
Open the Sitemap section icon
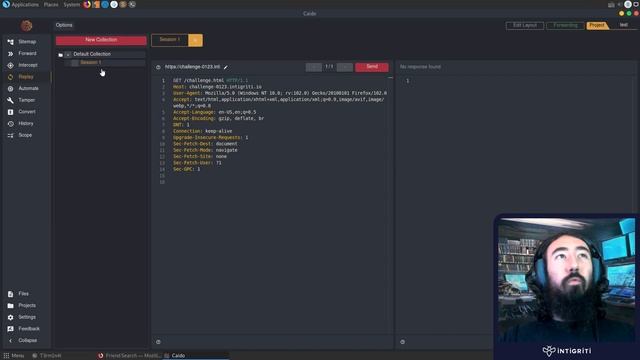11,42
